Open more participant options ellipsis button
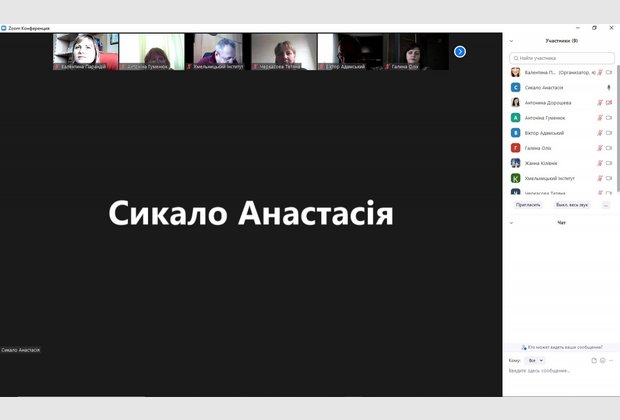The height and width of the screenshot is (420, 620). (x=605, y=205)
